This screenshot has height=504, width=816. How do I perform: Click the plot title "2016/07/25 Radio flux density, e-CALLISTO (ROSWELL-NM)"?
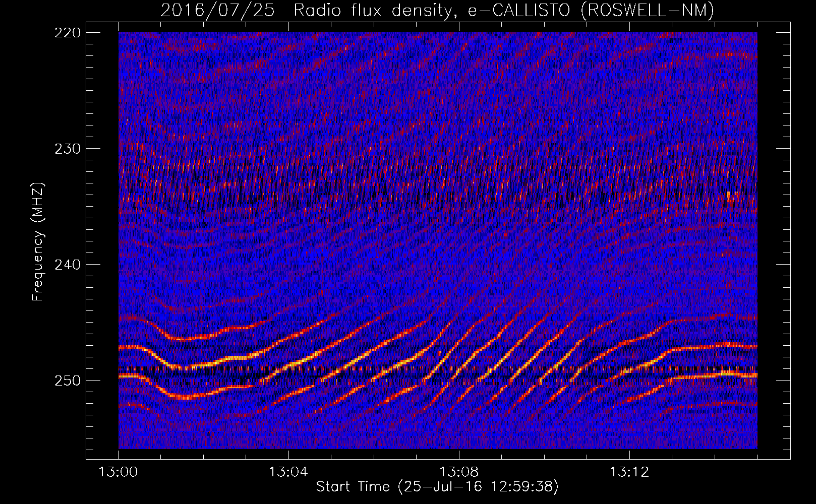tap(437, 10)
